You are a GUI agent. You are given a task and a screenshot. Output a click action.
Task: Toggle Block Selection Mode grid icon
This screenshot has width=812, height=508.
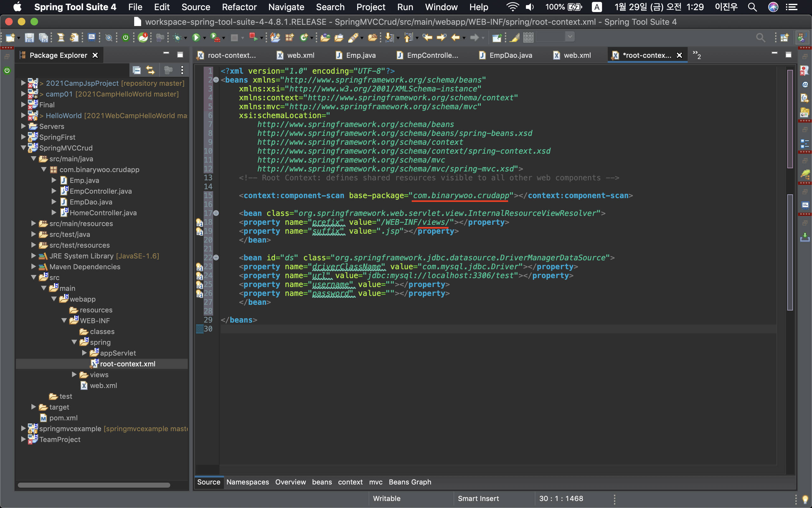pyautogui.click(x=528, y=37)
